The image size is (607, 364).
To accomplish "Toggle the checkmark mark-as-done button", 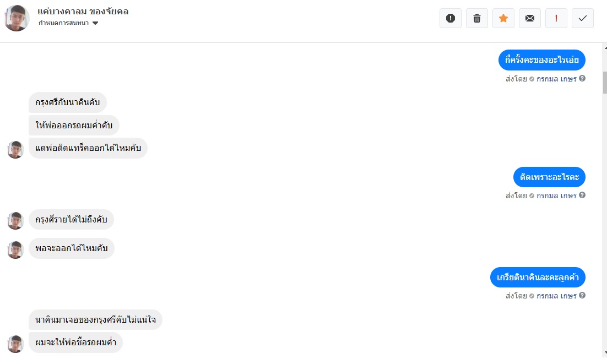I will coord(582,18).
